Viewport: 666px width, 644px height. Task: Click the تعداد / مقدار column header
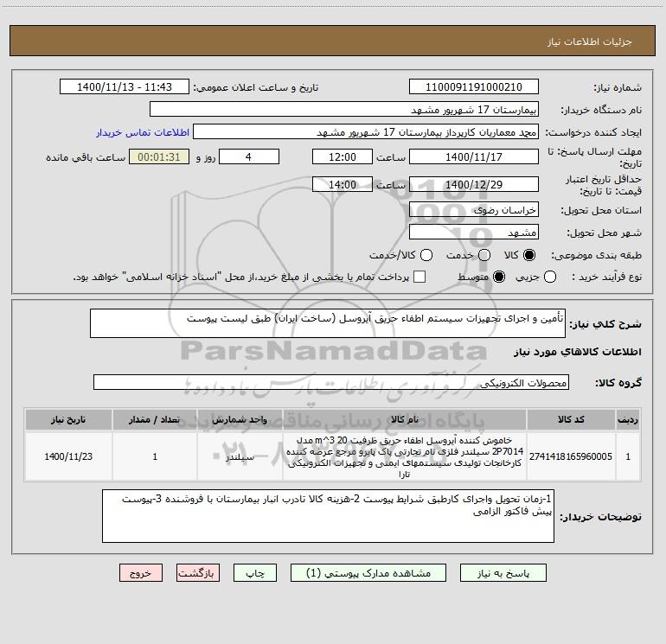click(155, 419)
